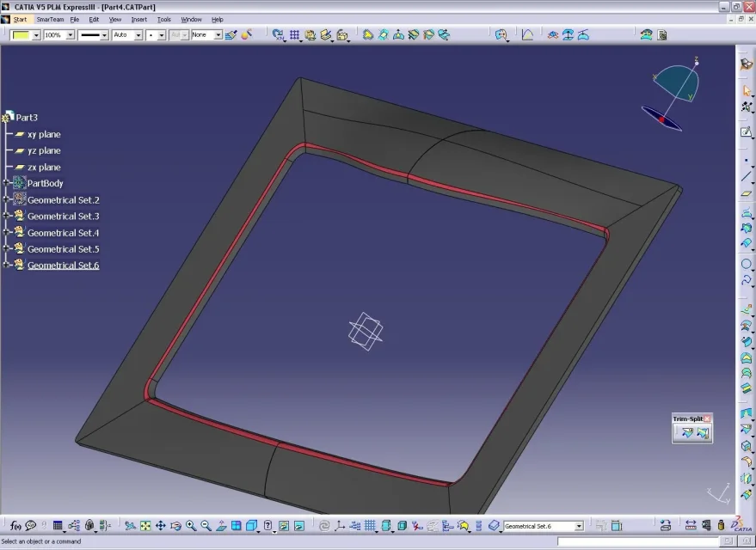The image size is (756, 550).
Task: Click the Sketch icon in right toolbar
Action: tap(747, 131)
